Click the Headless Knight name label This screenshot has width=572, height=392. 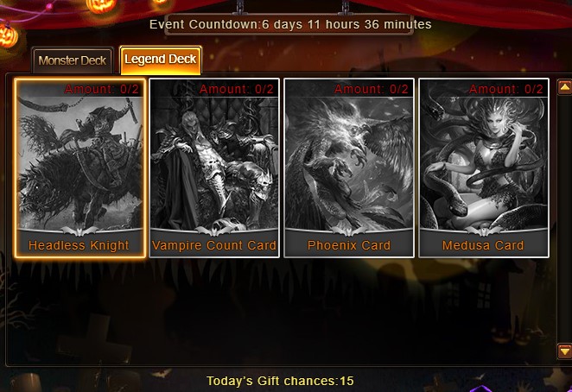click(x=79, y=245)
